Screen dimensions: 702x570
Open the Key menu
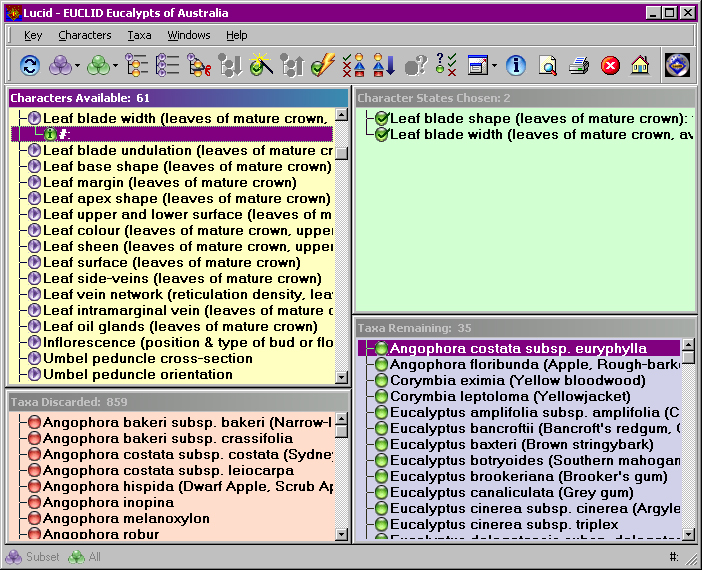tap(33, 35)
